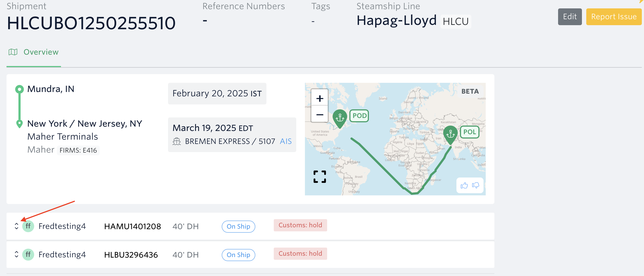The height and width of the screenshot is (276, 644).
Task: Click the POL anchor marker on map
Action: click(450, 134)
